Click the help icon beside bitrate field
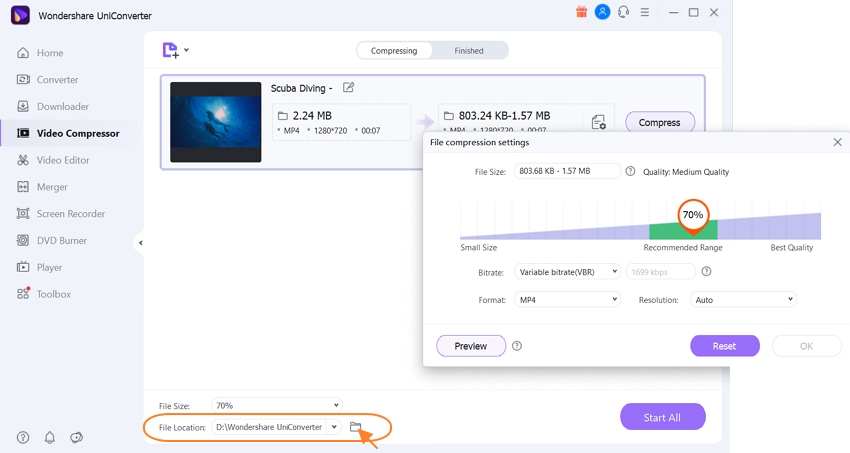This screenshot has height=453, width=850. pos(706,271)
